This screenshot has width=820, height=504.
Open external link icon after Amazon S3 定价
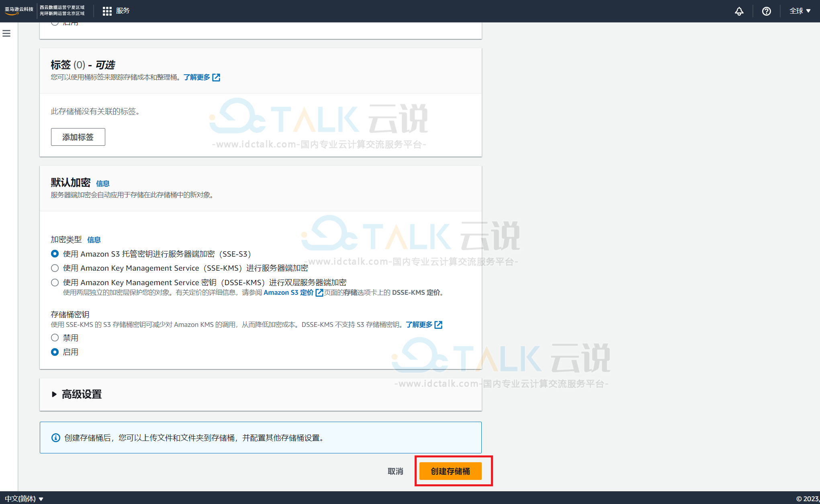pyautogui.click(x=319, y=292)
